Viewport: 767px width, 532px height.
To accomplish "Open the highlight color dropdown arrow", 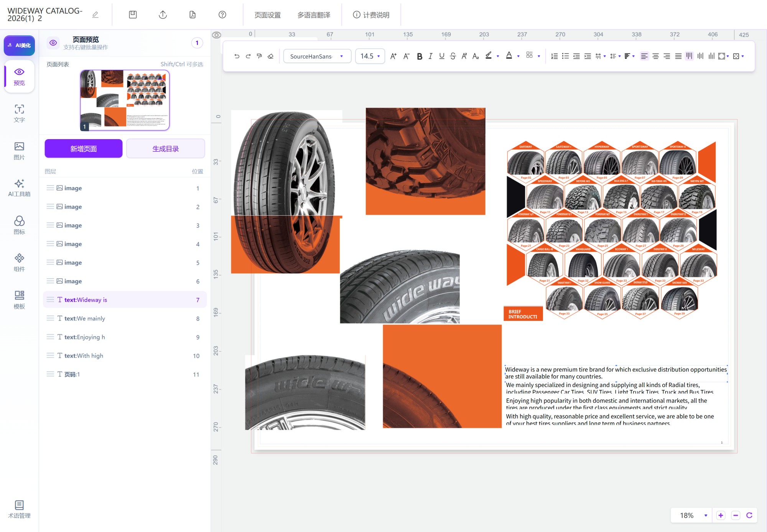I will click(x=498, y=56).
